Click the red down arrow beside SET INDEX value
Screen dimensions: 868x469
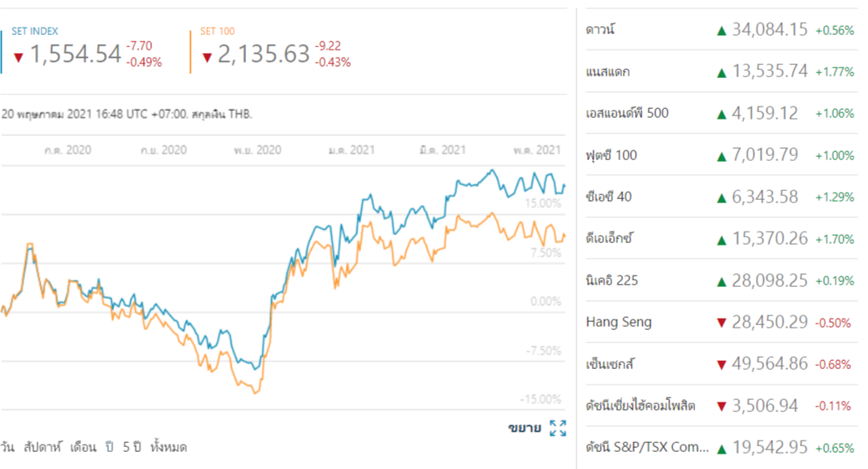tap(19, 57)
